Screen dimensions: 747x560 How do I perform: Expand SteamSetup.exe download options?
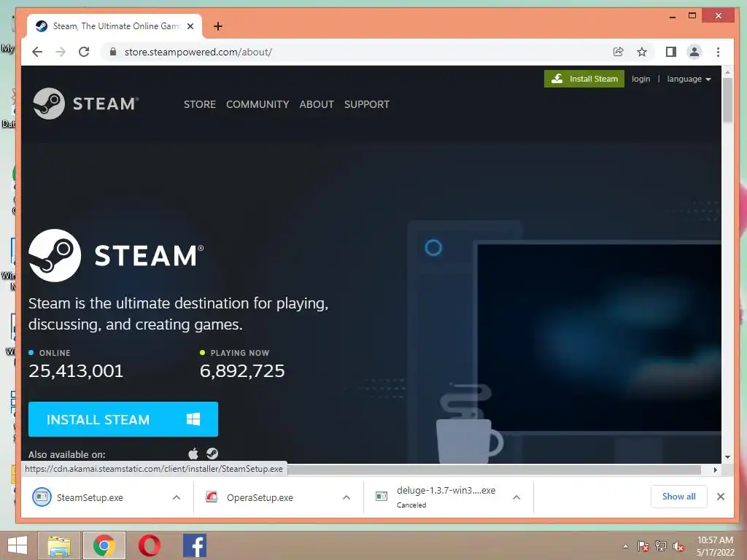click(177, 497)
